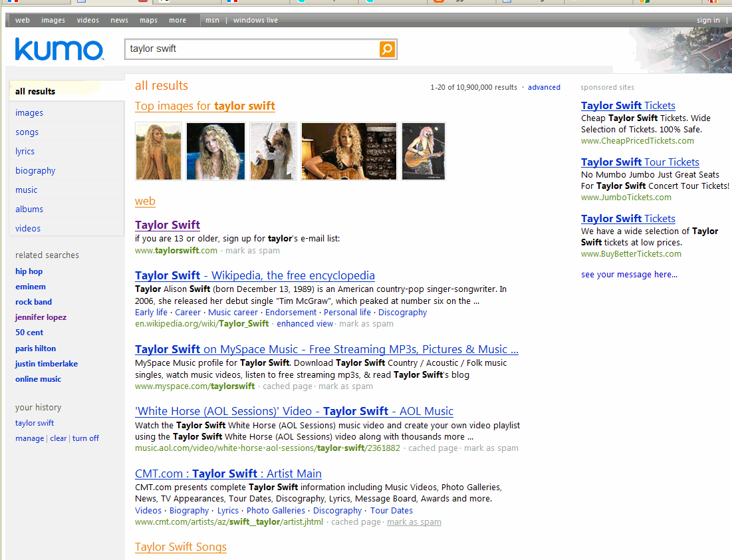The image size is (732, 560).
Task: Go to windows live link in header
Action: (x=255, y=20)
